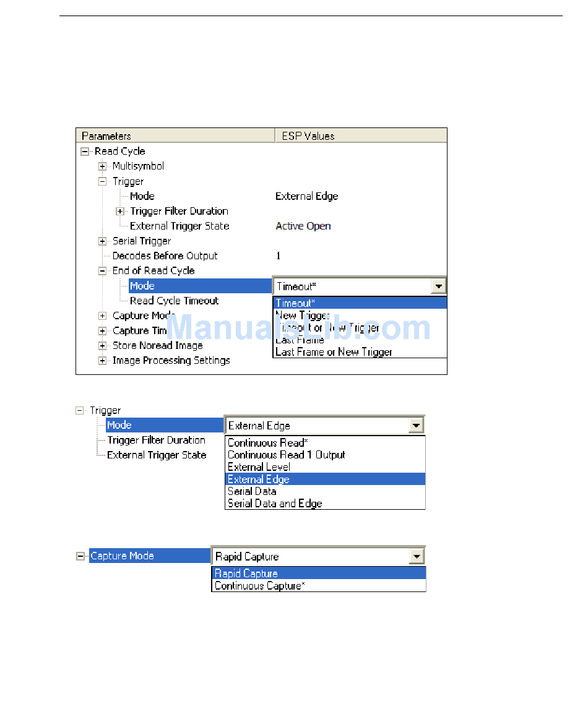Expand the Image Processing Settings node
The width and height of the screenshot is (588, 722).
[x=102, y=361]
